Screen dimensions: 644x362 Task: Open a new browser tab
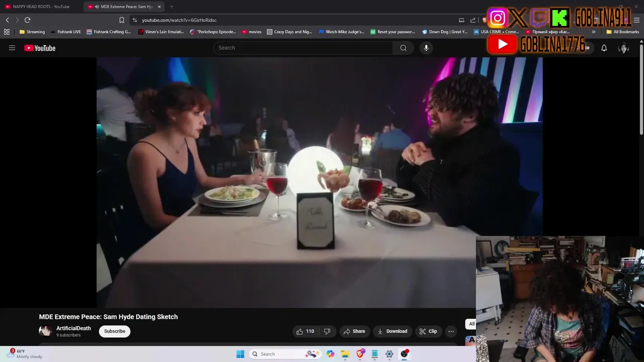coord(172,7)
